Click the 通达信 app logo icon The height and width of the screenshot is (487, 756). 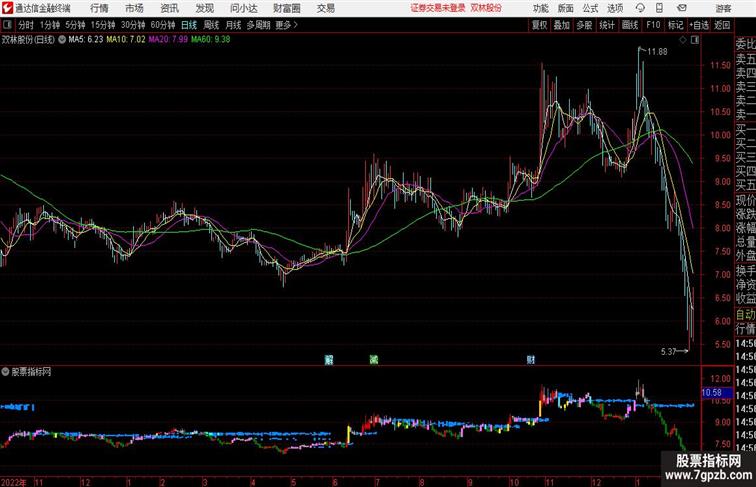click(x=7, y=8)
